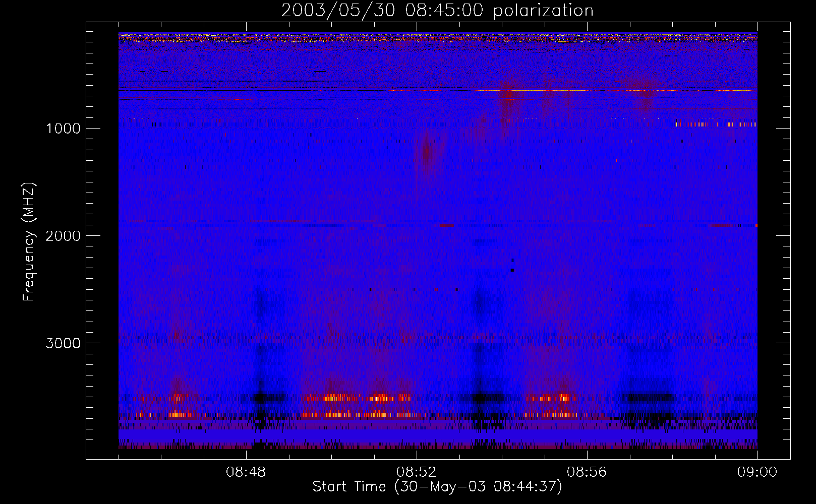This screenshot has height=504, width=816.
Task: Click the 08:48 time tick label
Action: (246, 472)
